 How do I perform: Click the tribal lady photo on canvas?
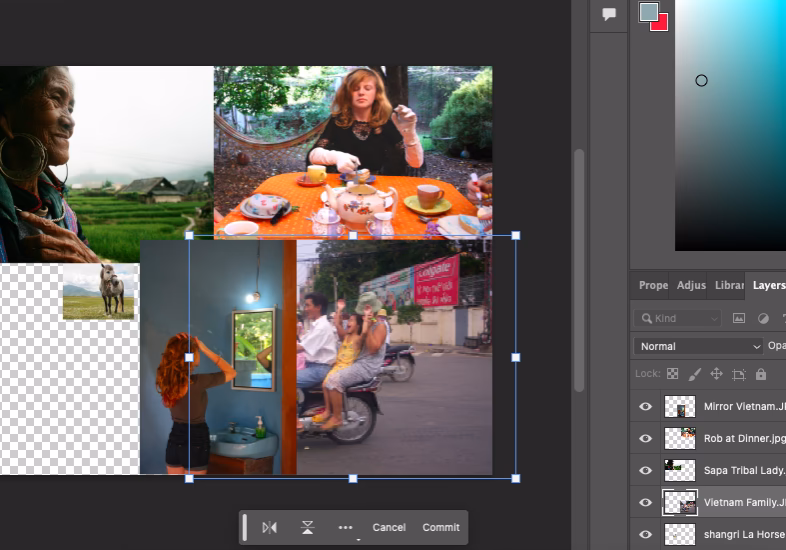pyautogui.click(x=106, y=164)
